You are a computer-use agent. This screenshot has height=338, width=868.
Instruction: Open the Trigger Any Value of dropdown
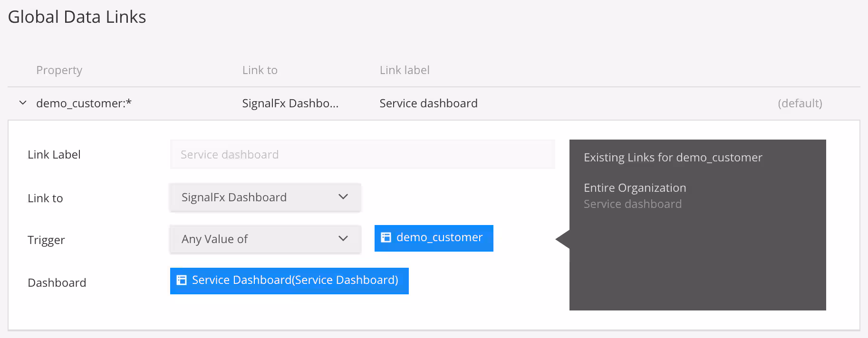(x=265, y=239)
